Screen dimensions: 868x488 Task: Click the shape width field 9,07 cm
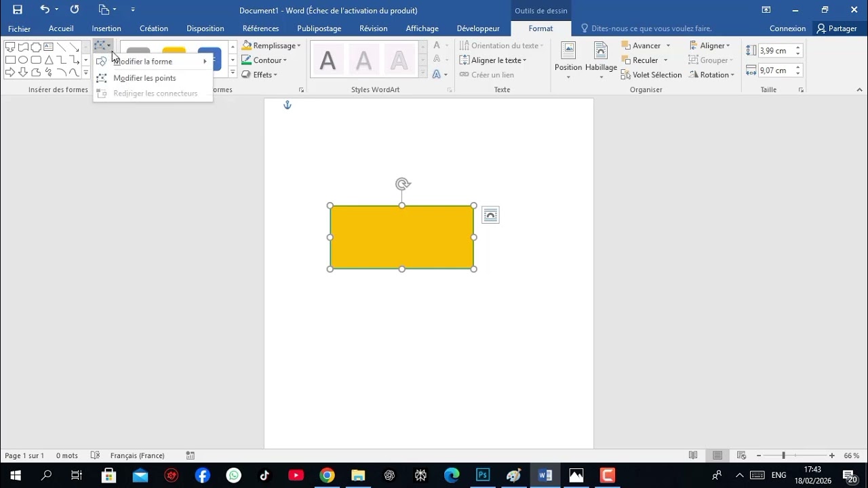tap(775, 70)
